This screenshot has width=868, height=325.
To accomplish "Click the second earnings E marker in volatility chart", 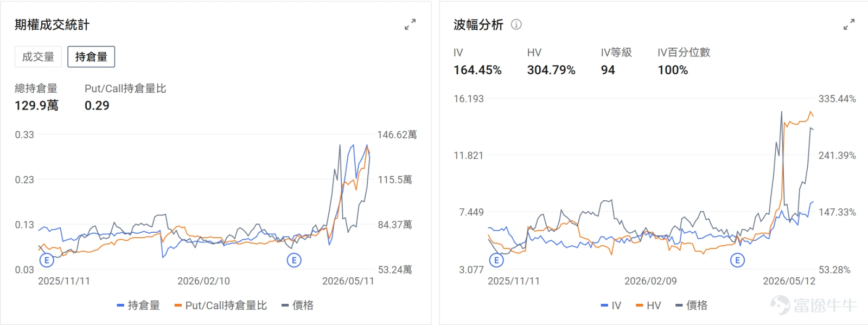I will (x=737, y=260).
